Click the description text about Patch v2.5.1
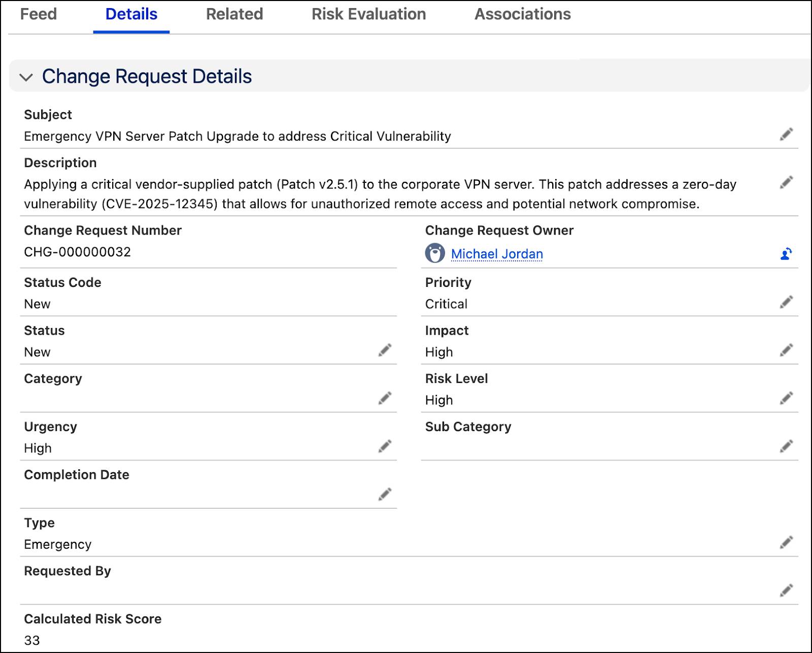Image resolution: width=812 pixels, height=653 pixels. 380,194
